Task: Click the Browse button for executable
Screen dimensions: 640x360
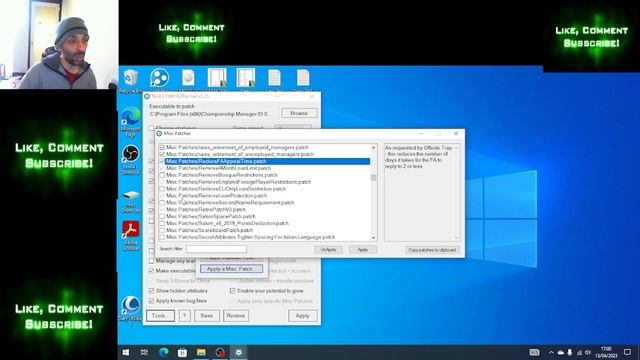Action: [299, 113]
